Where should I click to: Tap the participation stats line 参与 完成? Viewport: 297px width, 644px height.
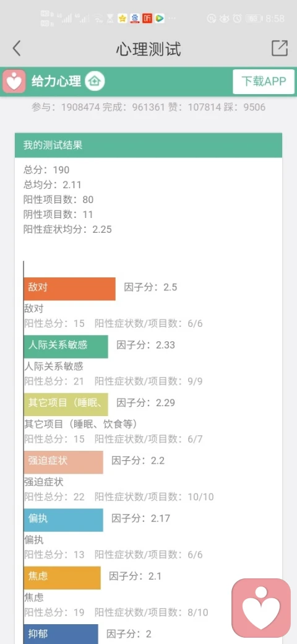click(148, 108)
